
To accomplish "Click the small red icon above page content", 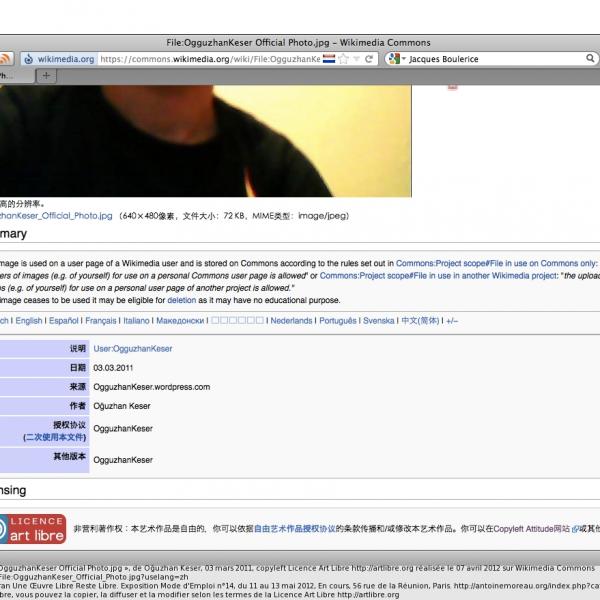I will coord(452,88).
